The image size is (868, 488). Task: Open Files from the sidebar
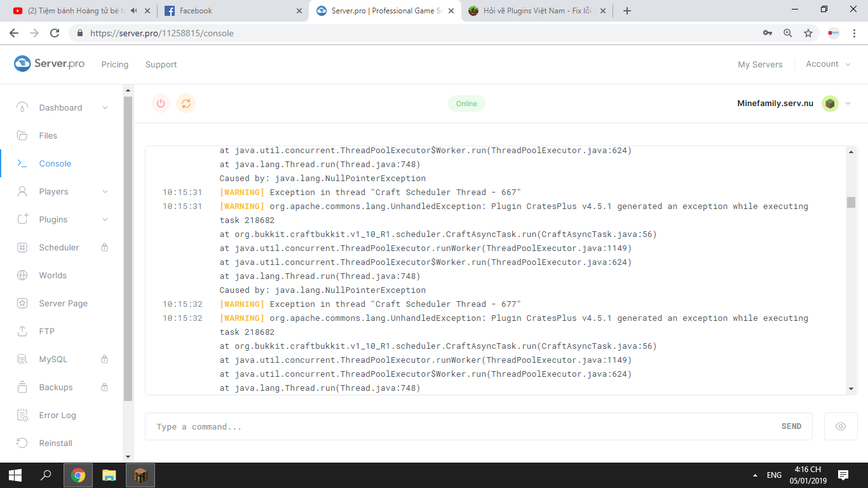tap(48, 135)
